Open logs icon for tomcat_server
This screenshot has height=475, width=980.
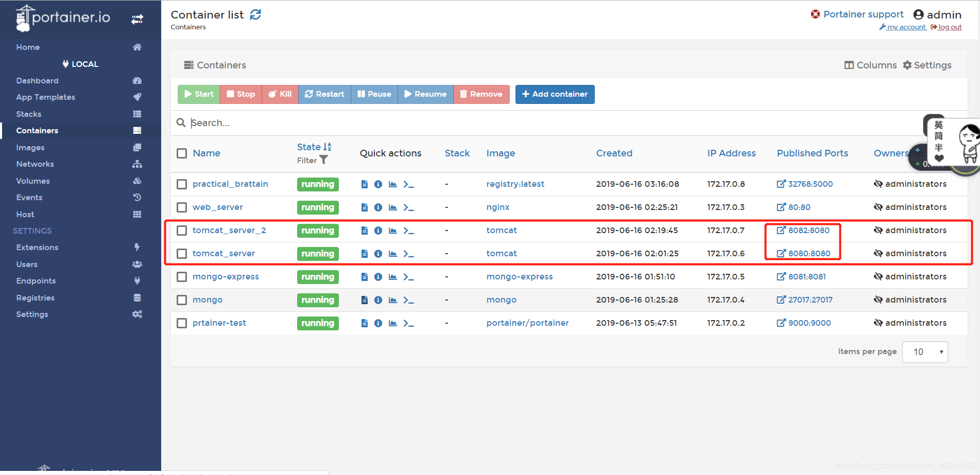point(365,254)
